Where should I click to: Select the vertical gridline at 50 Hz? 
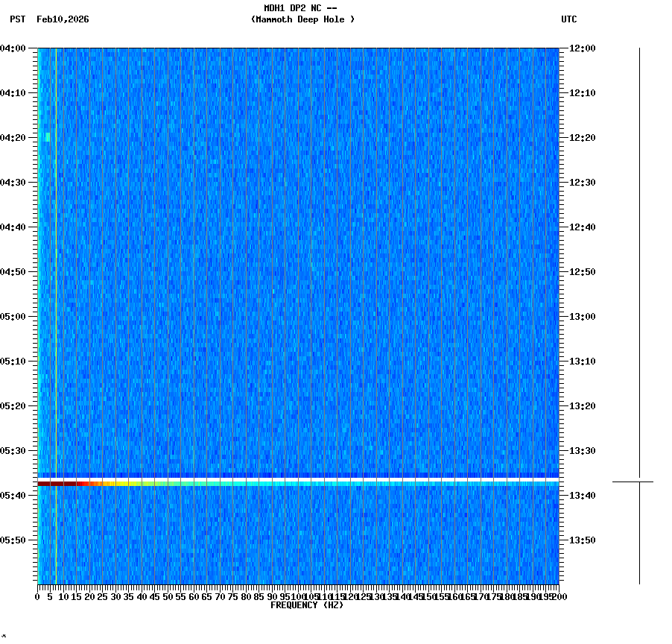pos(170,298)
